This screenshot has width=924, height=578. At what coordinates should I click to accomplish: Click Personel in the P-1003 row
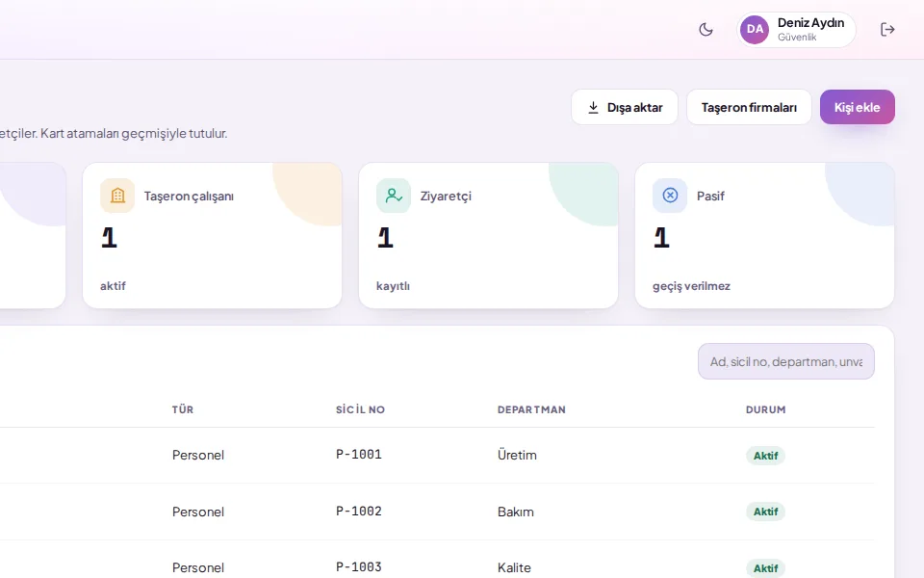point(198,567)
